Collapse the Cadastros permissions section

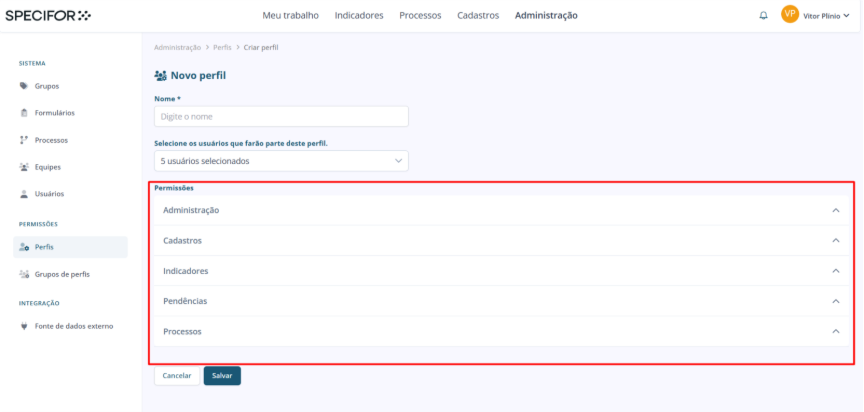pyautogui.click(x=836, y=241)
